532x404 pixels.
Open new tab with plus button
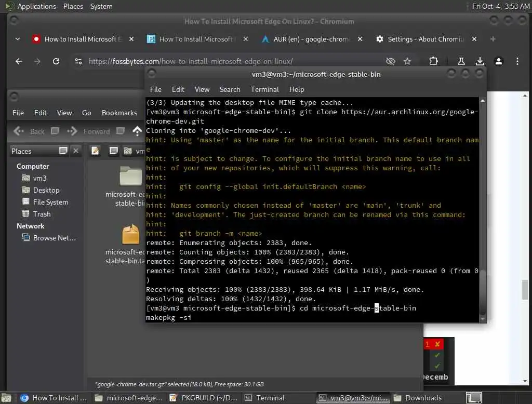(493, 39)
